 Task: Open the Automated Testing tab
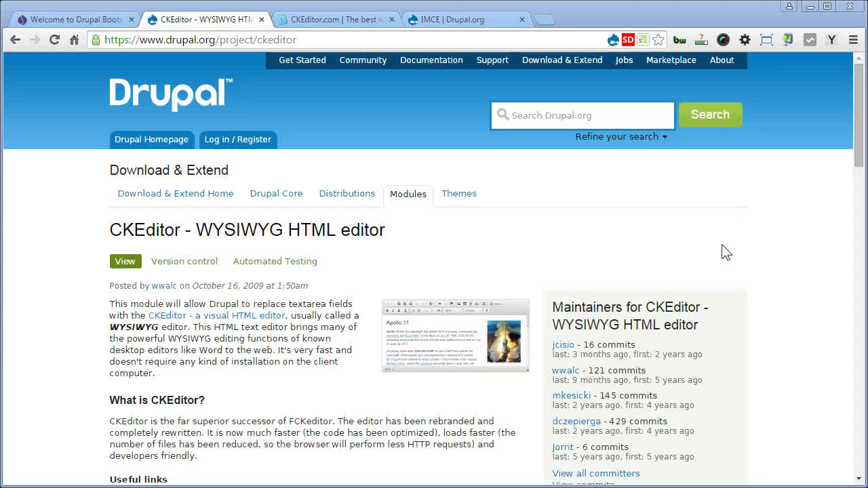click(x=275, y=262)
